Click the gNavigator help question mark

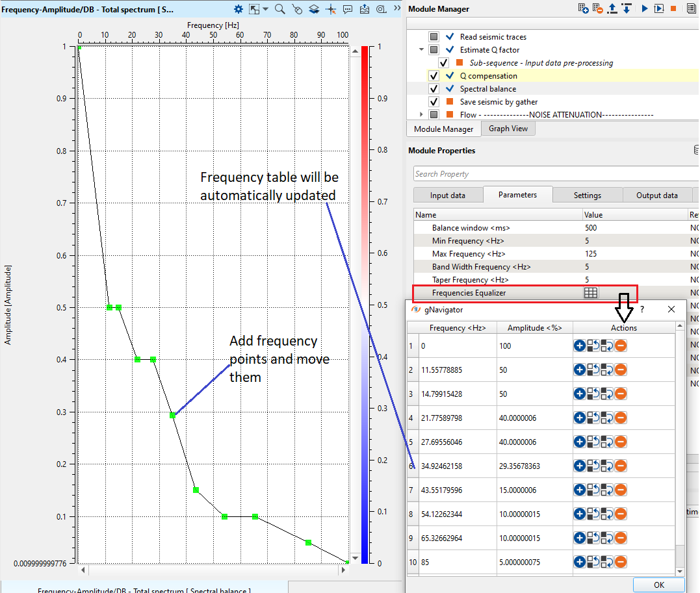point(642,310)
